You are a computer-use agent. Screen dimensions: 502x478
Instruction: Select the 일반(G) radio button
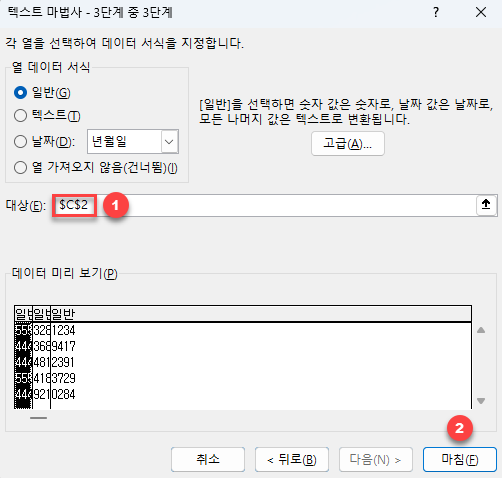click(x=20, y=93)
